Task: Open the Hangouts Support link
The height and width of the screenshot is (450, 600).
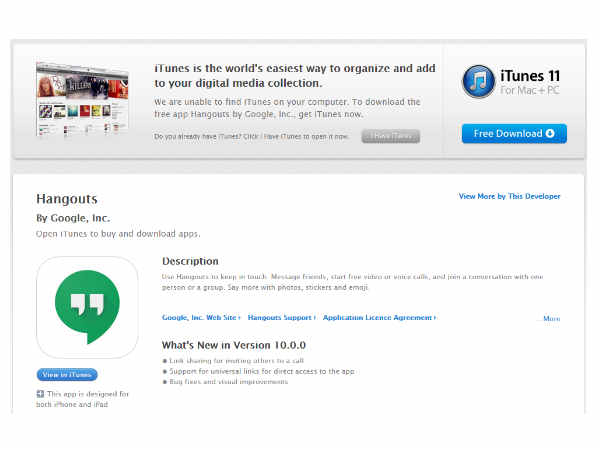Action: [282, 318]
